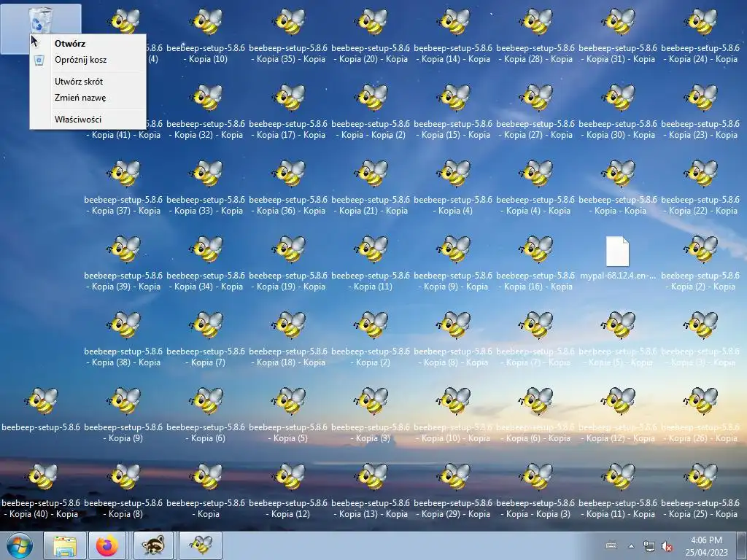Select the Kopia (11) - Kopia bee icon
The width and height of the screenshot is (747, 560).
coord(618,475)
